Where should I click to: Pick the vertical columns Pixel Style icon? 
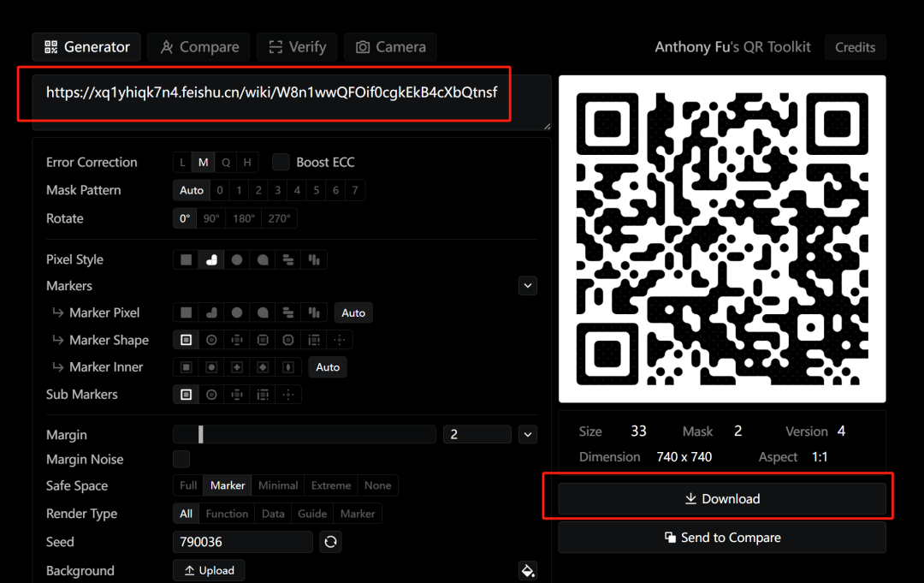314,259
